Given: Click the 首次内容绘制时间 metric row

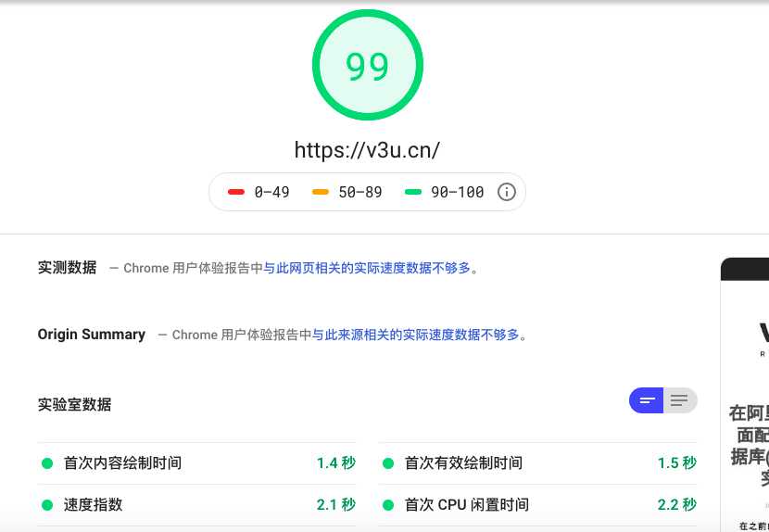Looking at the screenshot, I should coord(196,463).
